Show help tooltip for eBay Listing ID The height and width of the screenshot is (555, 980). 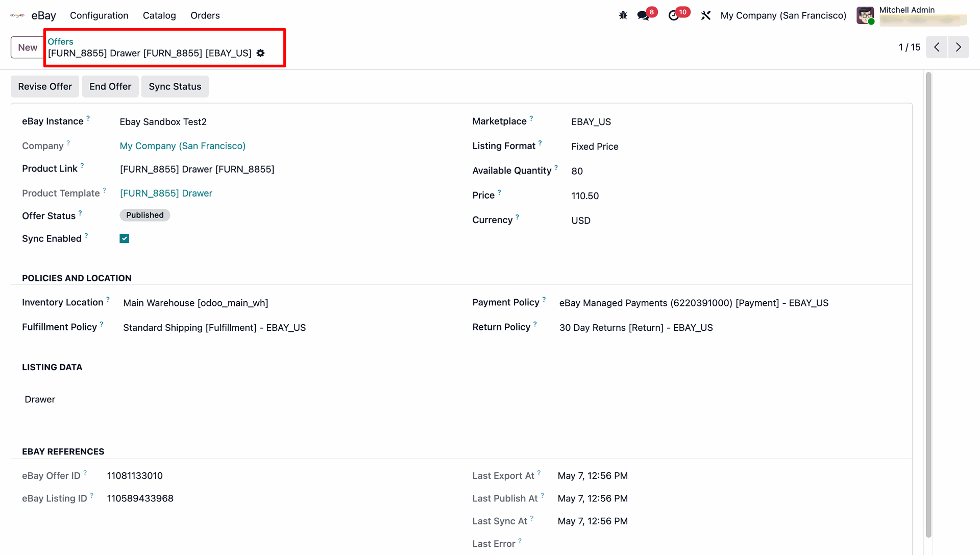click(91, 495)
